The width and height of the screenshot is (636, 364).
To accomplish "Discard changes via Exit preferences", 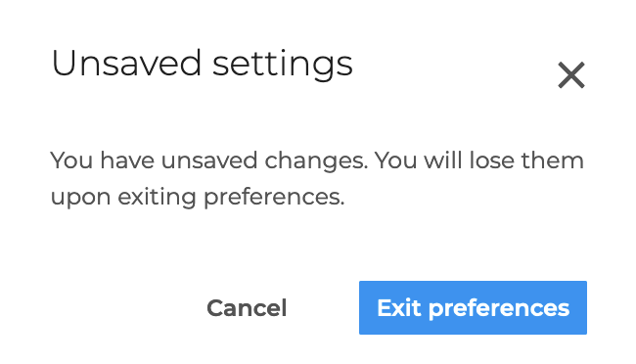I will click(473, 307).
